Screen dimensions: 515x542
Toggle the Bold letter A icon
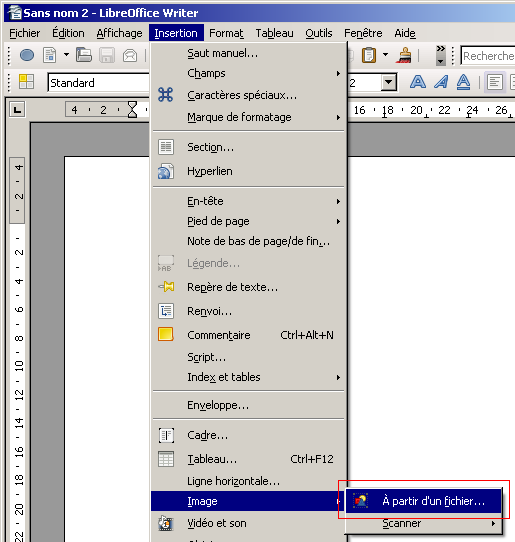coord(418,82)
